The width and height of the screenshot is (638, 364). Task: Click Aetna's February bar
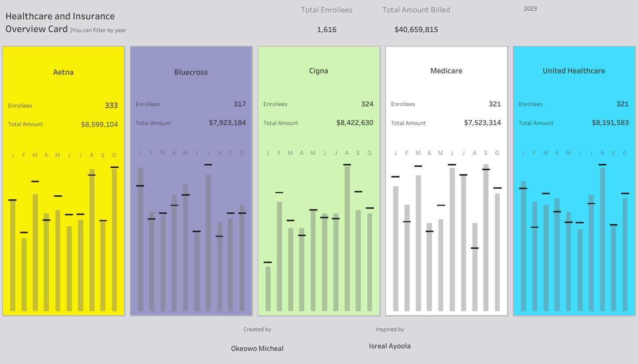tap(24, 275)
